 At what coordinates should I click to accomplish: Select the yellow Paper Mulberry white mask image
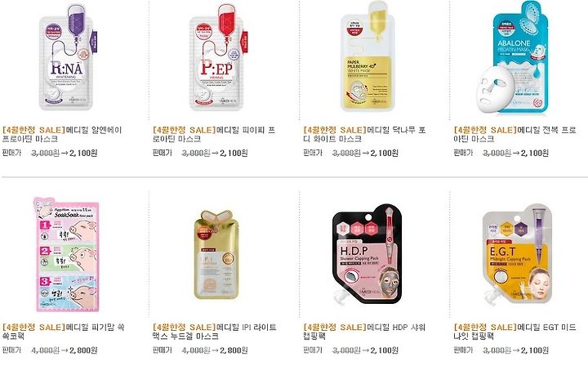[x=367, y=56]
